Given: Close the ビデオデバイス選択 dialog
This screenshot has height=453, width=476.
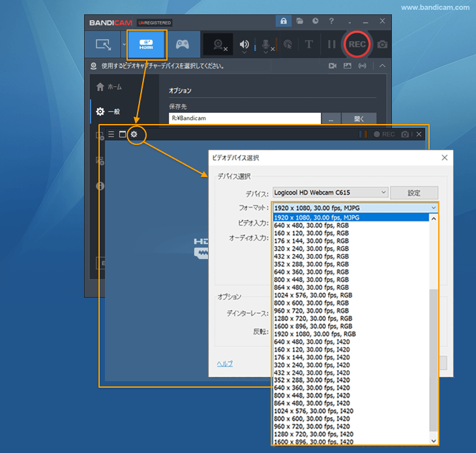Looking at the screenshot, I should click(445, 158).
